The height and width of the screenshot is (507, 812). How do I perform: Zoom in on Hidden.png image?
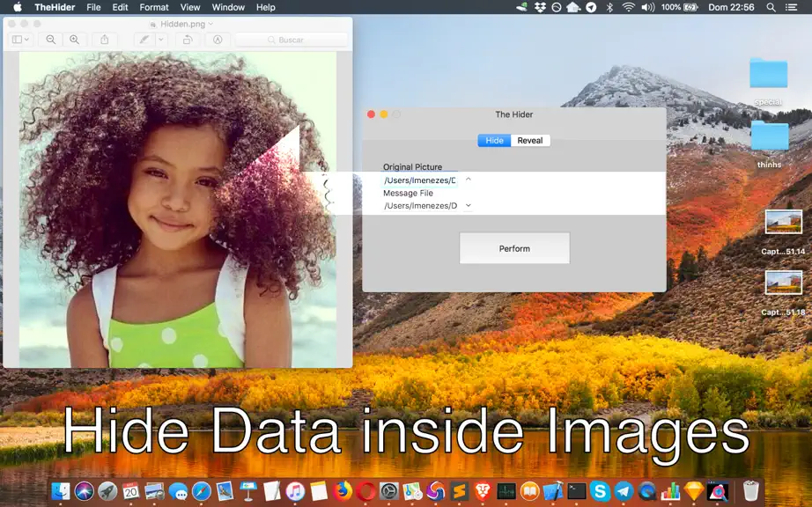75,40
